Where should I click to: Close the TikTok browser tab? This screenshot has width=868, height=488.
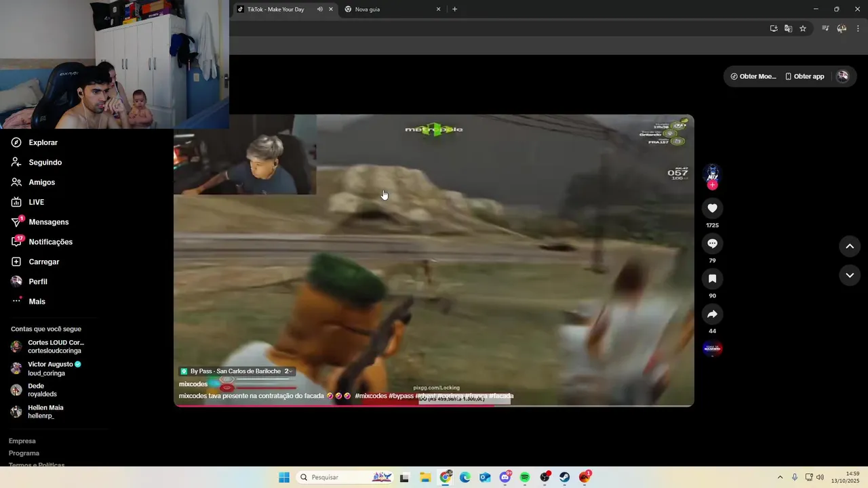point(331,9)
